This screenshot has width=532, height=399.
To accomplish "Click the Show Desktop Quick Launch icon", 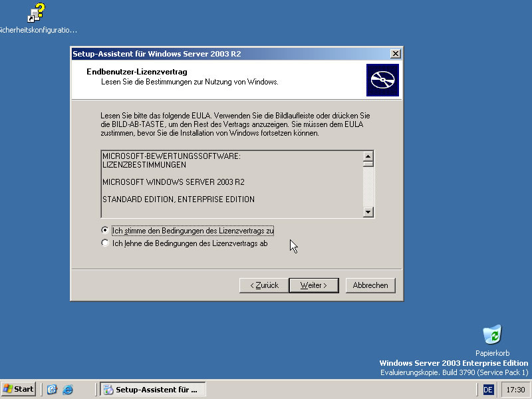I will coord(52,389).
